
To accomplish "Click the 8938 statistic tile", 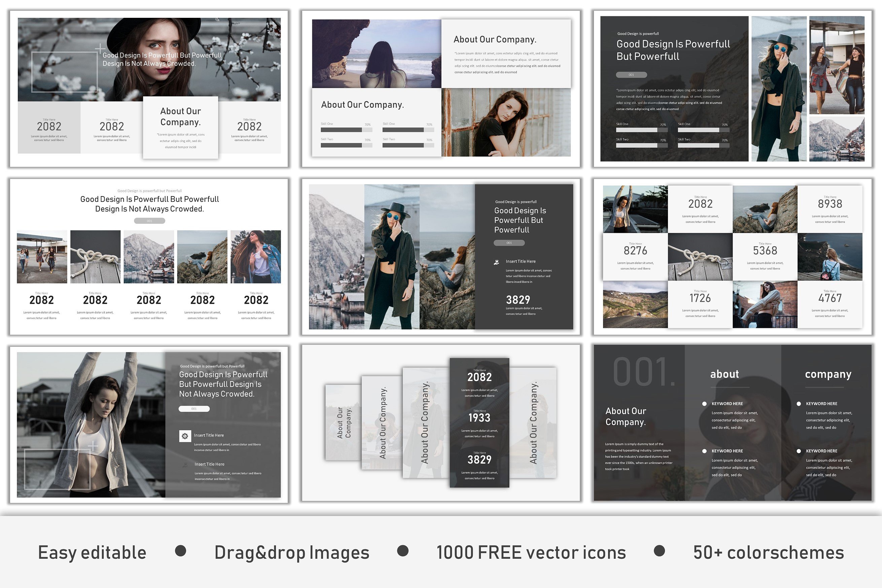I will click(830, 209).
